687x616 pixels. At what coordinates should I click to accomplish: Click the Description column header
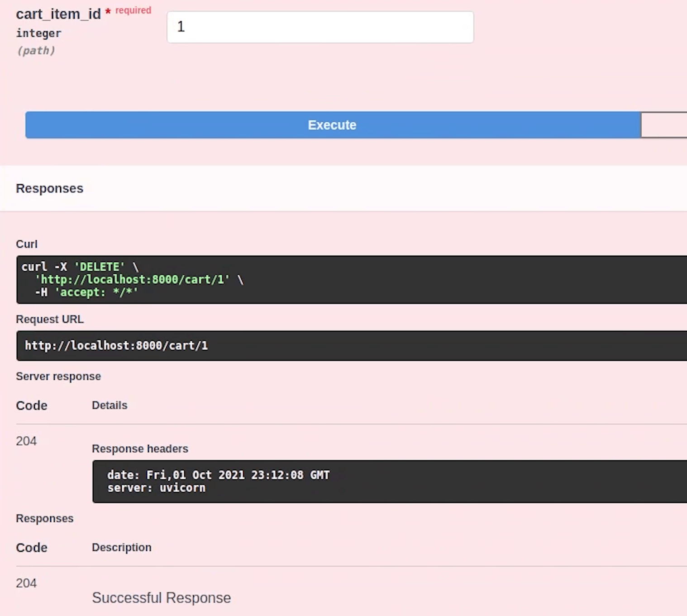(121, 547)
